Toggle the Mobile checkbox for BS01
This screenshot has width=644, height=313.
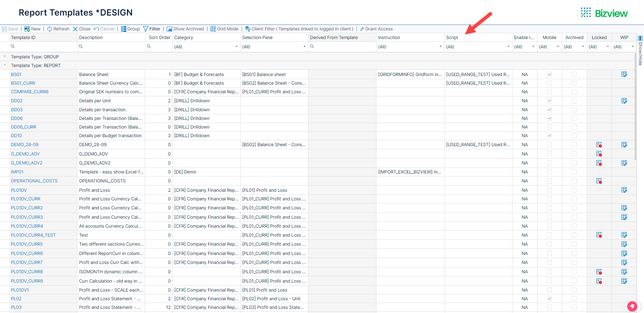click(549, 74)
